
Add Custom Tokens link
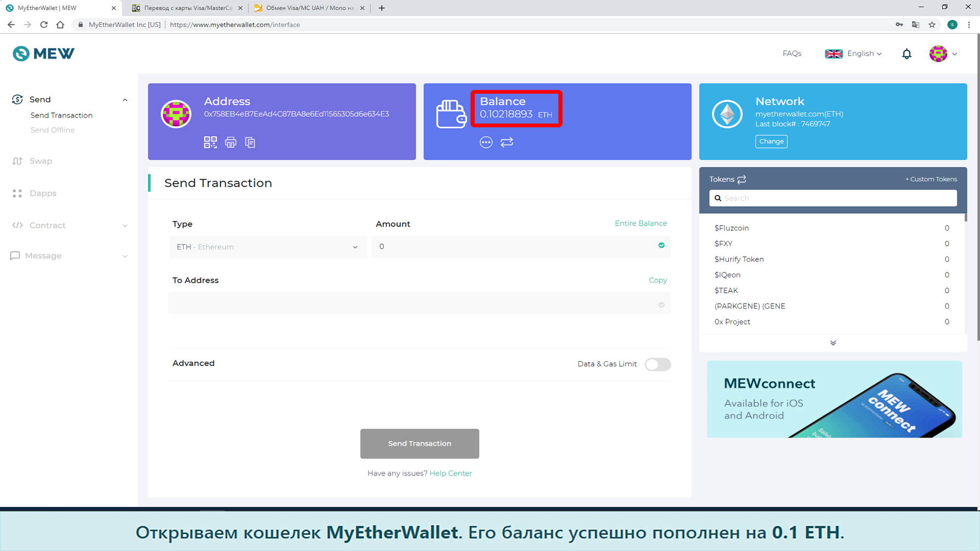pos(931,179)
